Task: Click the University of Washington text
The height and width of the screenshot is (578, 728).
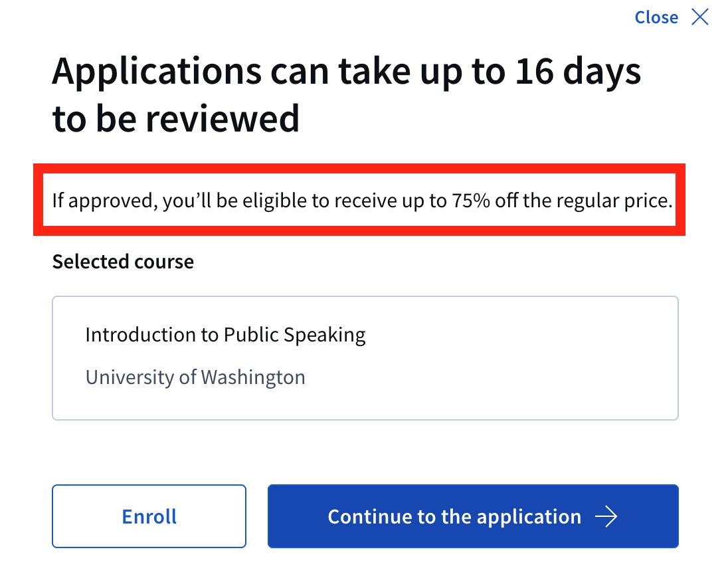Action: click(195, 377)
